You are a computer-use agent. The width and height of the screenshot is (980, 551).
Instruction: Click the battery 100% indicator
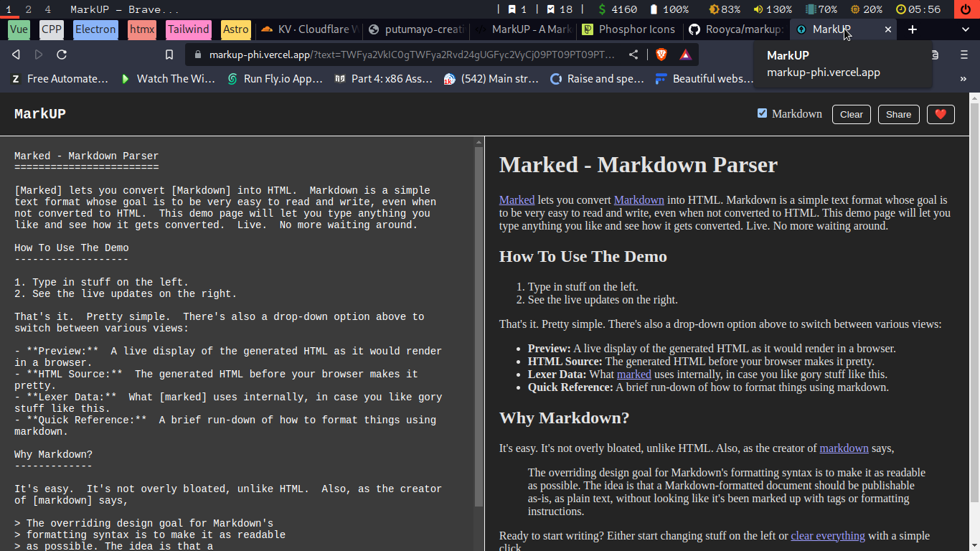pyautogui.click(x=669, y=9)
